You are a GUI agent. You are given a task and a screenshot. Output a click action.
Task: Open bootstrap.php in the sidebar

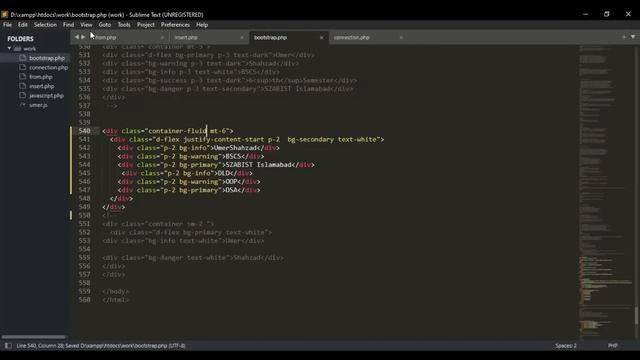point(47,58)
